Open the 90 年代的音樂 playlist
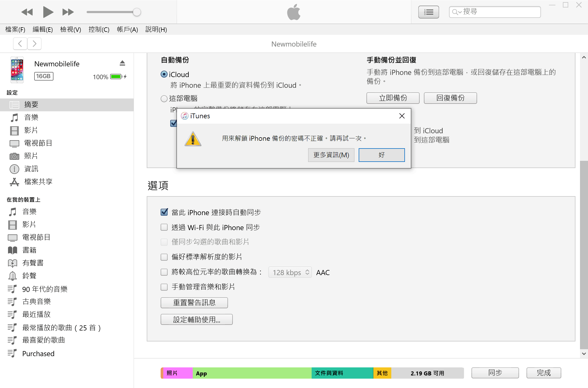The height and width of the screenshot is (388, 588). point(67,289)
